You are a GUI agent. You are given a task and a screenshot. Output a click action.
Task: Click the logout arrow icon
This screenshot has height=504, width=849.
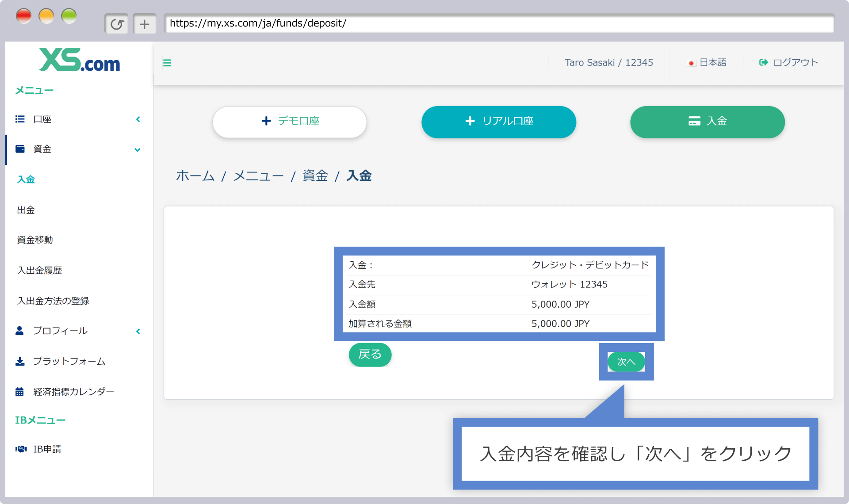point(763,62)
